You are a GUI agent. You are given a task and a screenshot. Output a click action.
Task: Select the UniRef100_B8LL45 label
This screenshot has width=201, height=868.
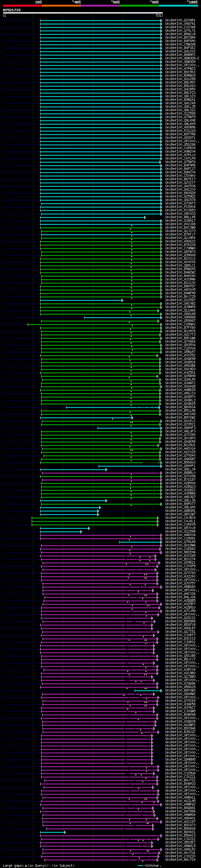coord(180,217)
